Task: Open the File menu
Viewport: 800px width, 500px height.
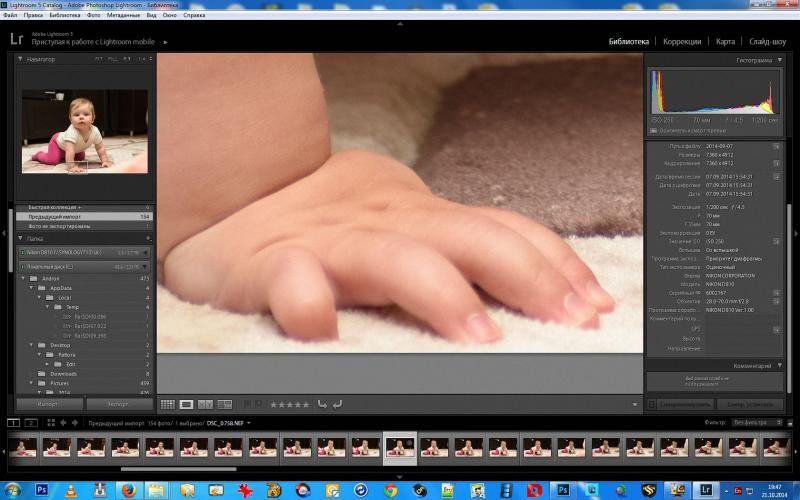Action: [10, 15]
